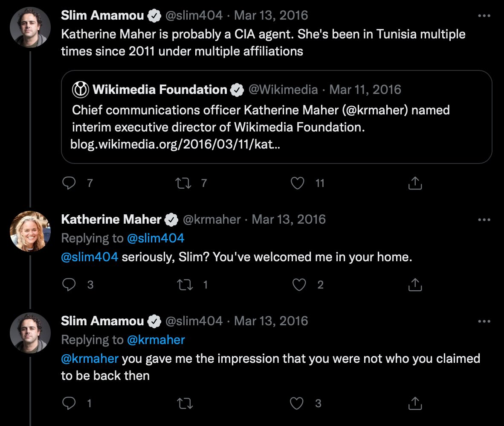Viewport: 504px width, 426px height.
Task: Open more options on last tweet
Action: coord(484,321)
